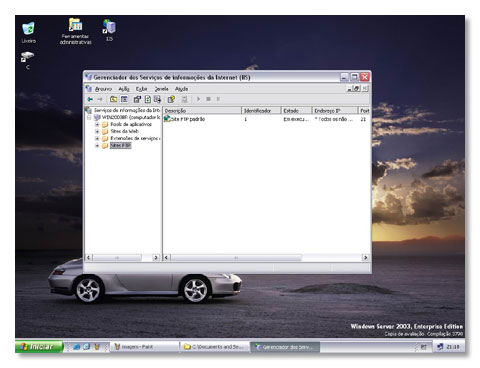
Task: Select Sites da Web folder
Action: [x=124, y=131]
